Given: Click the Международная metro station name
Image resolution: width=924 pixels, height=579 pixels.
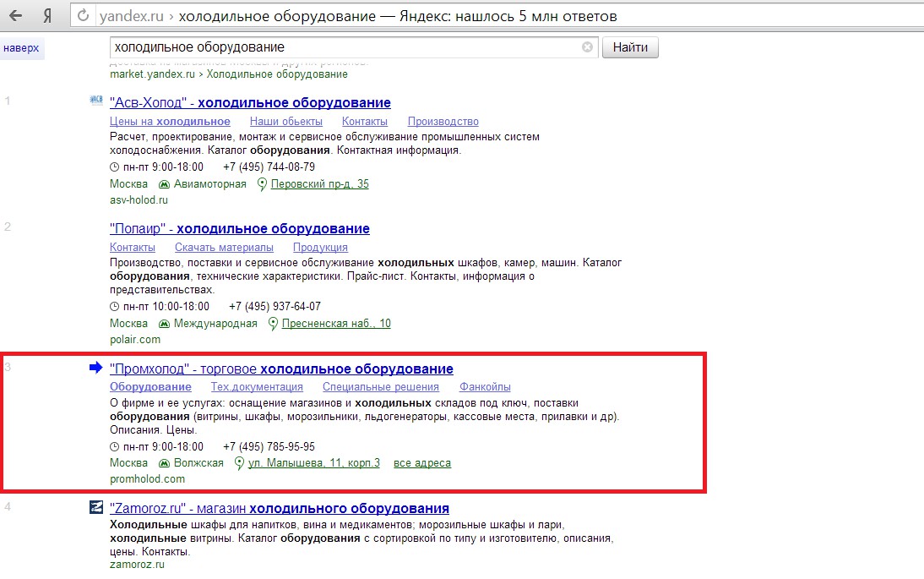Looking at the screenshot, I should 215,323.
